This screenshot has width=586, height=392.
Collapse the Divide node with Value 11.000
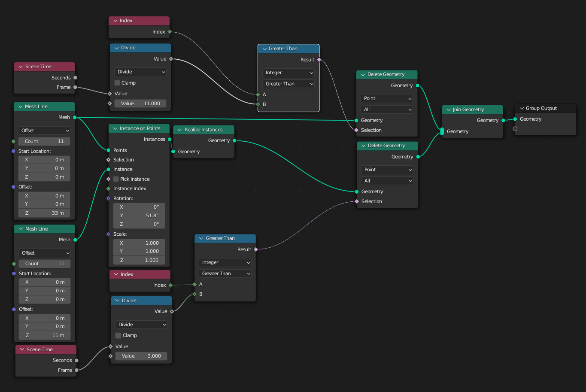pyautogui.click(x=116, y=48)
